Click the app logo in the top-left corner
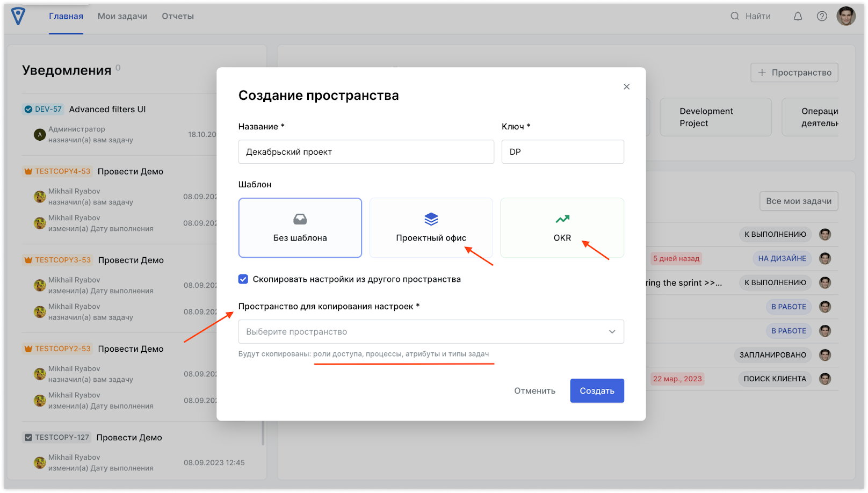The image size is (868, 493). [x=18, y=16]
